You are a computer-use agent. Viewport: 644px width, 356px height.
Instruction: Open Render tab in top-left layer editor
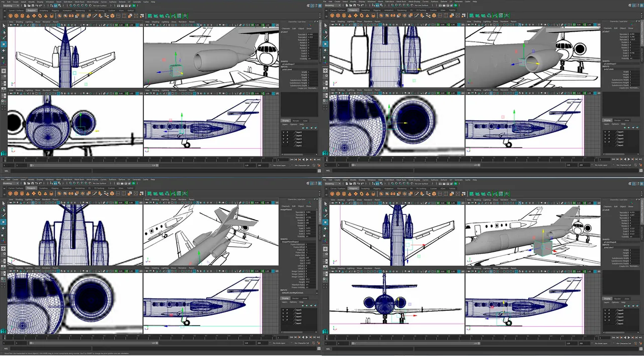(296, 121)
